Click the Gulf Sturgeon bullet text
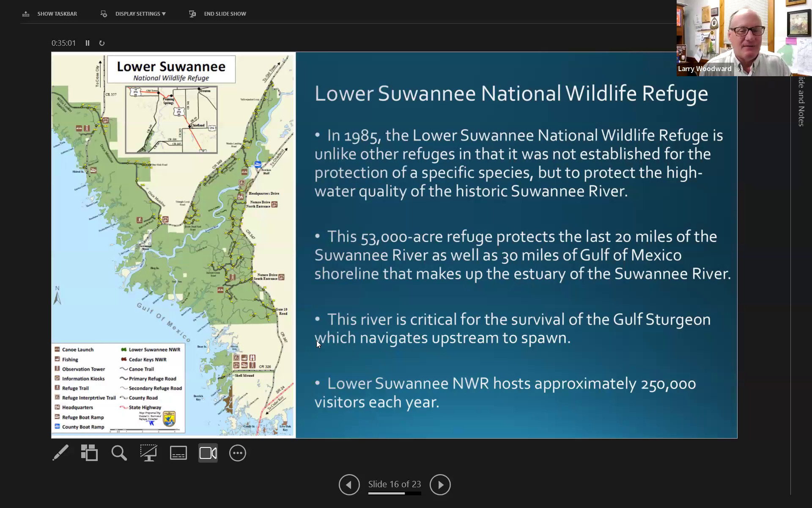The image size is (812, 508). 513,329
